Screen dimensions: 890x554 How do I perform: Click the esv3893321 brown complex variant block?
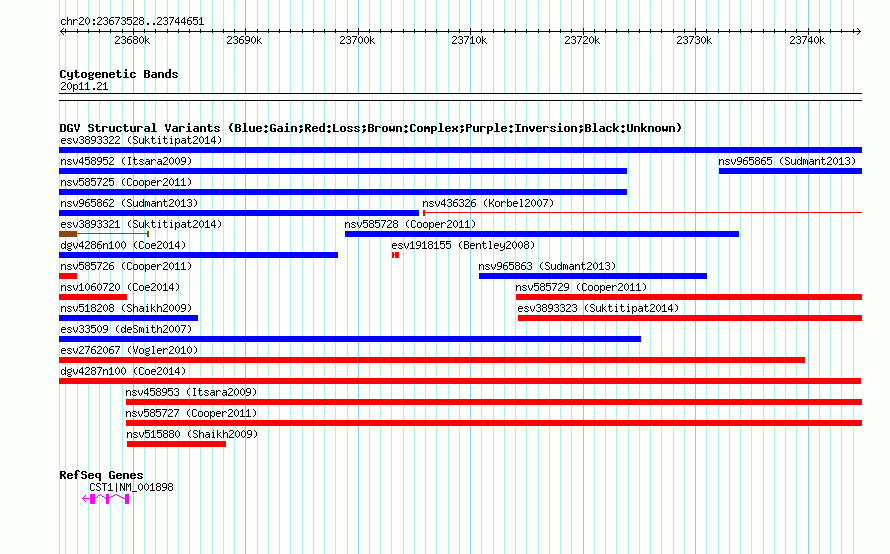point(68,234)
